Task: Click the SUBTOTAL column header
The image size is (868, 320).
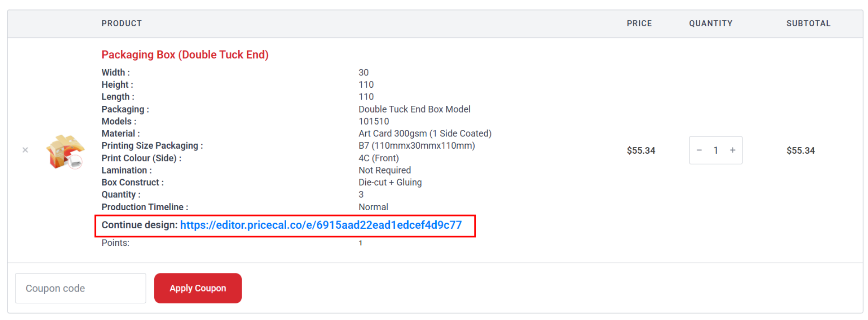Action: [x=808, y=24]
